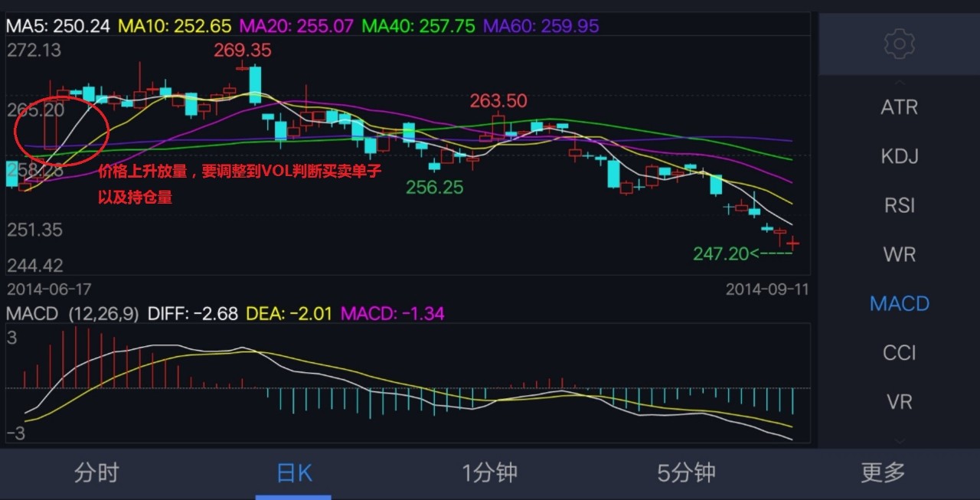980x500 pixels.
Task: Select the CCI indicator
Action: coord(899,352)
